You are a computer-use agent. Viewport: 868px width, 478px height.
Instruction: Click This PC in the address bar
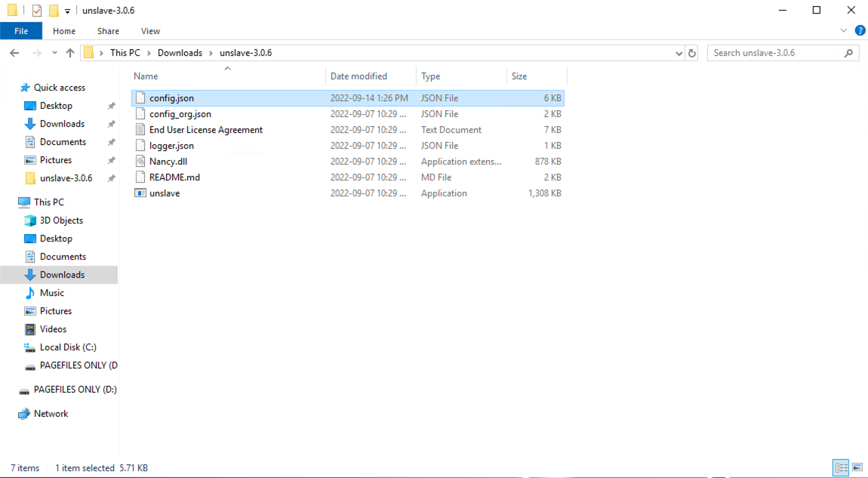coord(125,53)
